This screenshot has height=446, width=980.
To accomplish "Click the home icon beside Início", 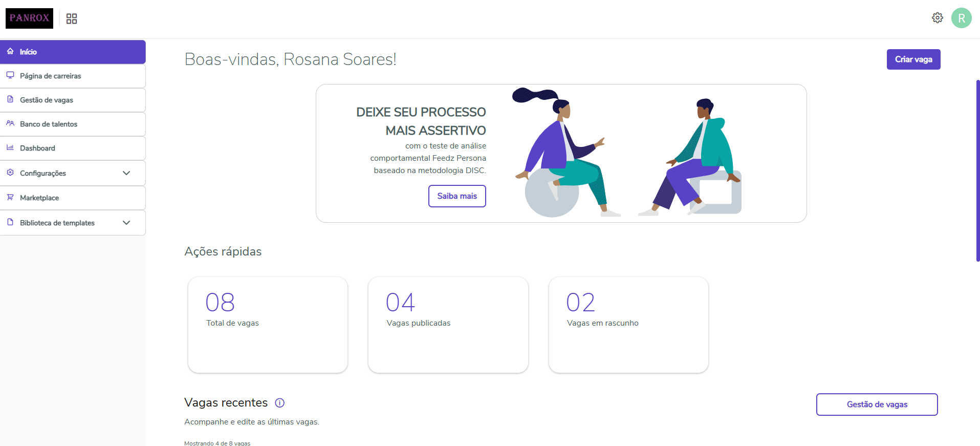I will point(10,51).
